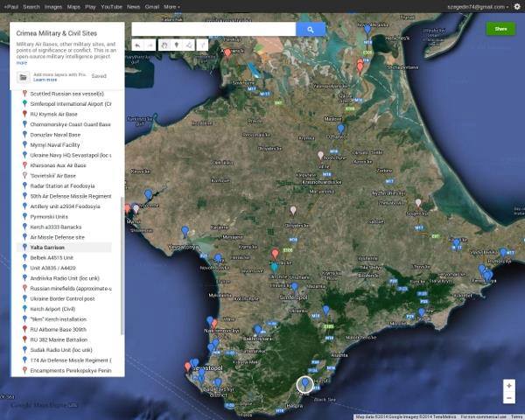The width and height of the screenshot is (525, 420).
Task: Click the map search input field
Action: tap(213, 29)
